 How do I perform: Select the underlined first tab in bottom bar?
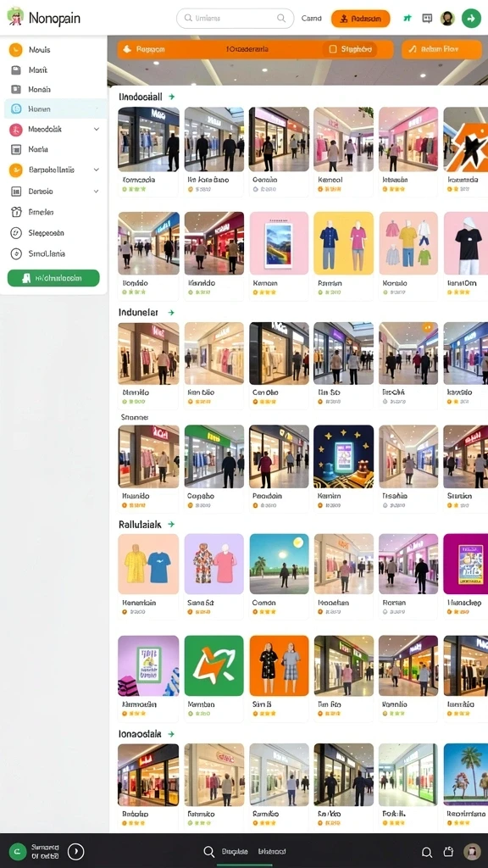click(x=235, y=851)
